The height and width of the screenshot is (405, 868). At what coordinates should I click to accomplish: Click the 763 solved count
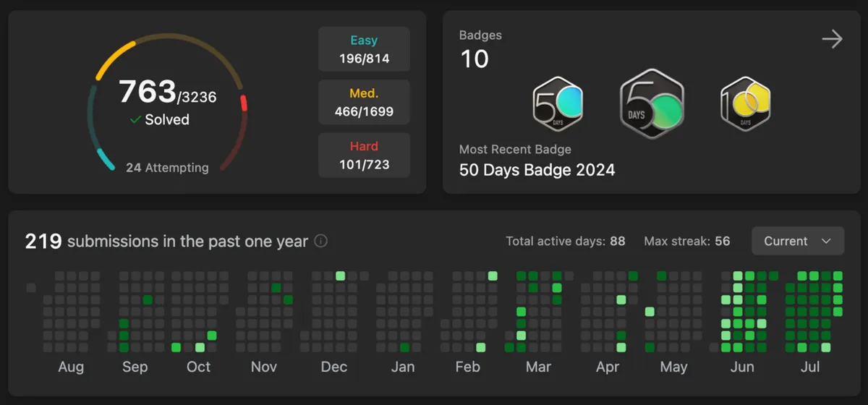(x=148, y=92)
